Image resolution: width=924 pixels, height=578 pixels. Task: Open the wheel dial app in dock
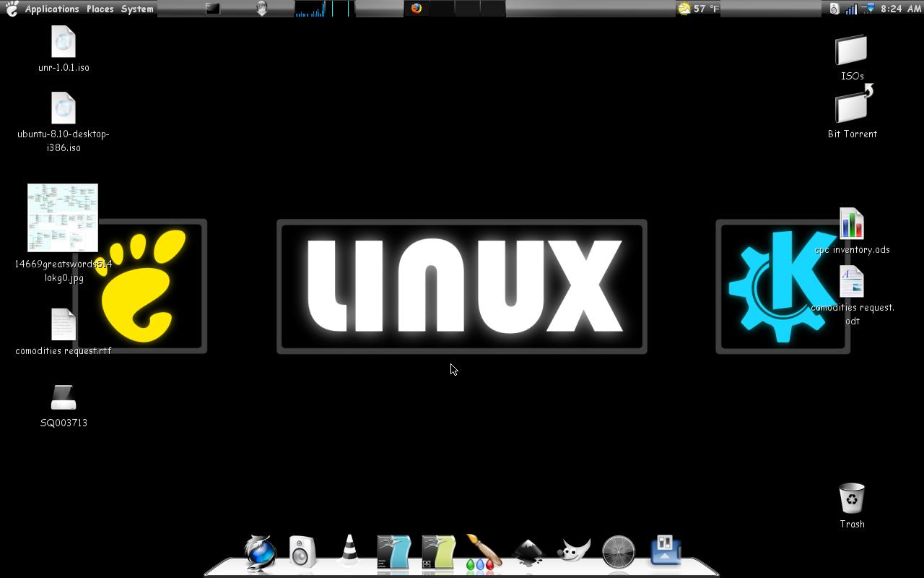(x=619, y=553)
